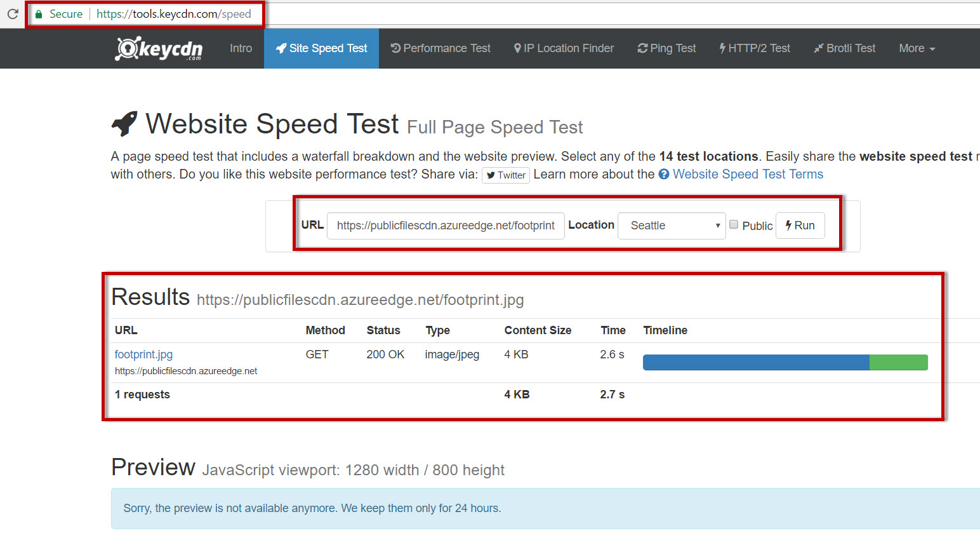Open the Seattle location dropdown

[672, 226]
